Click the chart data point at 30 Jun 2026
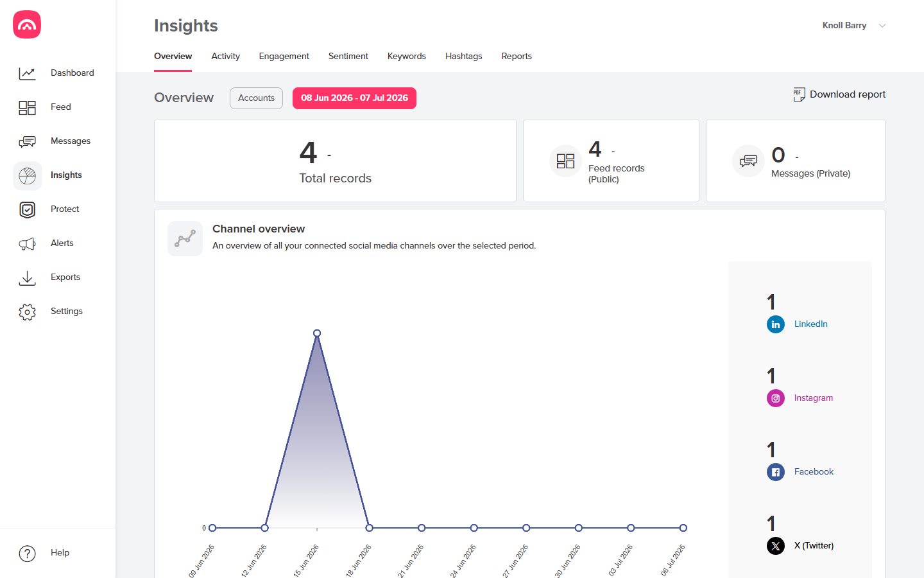This screenshot has width=924, height=578. (579, 528)
